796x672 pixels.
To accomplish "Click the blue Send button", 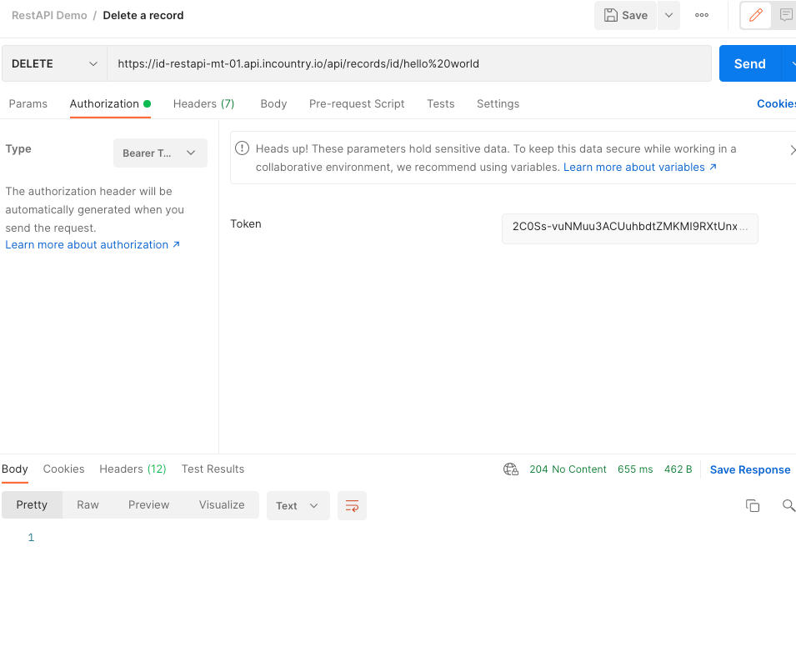I will point(749,63).
